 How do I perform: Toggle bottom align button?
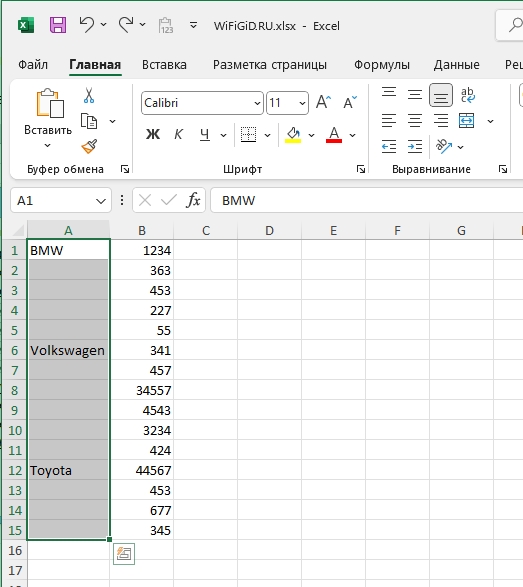click(441, 95)
